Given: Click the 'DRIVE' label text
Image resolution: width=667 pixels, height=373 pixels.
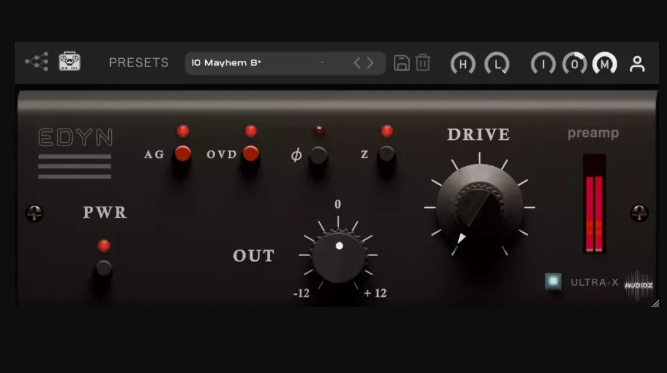Looking at the screenshot, I should [x=479, y=135].
